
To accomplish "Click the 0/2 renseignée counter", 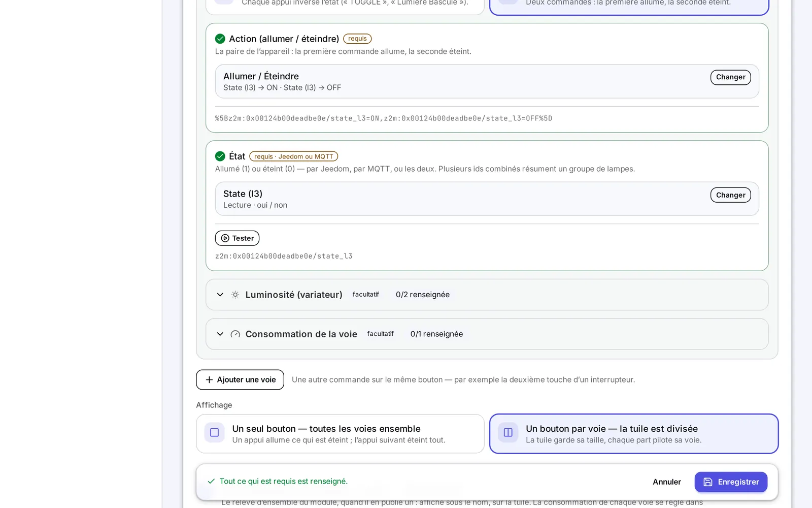I will pyautogui.click(x=423, y=295).
